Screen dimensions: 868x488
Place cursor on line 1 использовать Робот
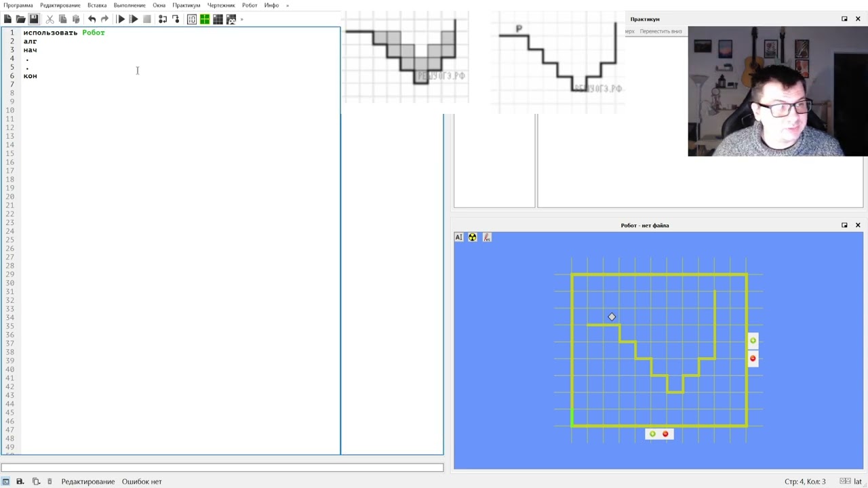coord(64,33)
